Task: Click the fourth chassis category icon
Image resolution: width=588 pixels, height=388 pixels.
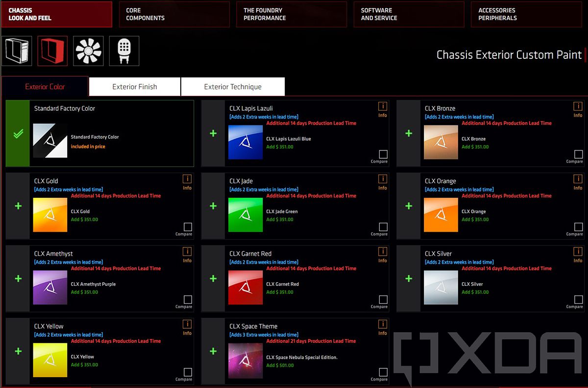Action: point(124,51)
